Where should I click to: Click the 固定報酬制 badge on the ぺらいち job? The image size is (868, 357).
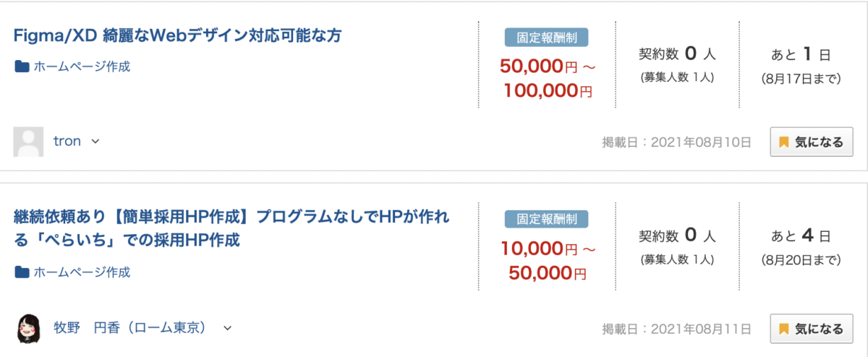coord(547,219)
